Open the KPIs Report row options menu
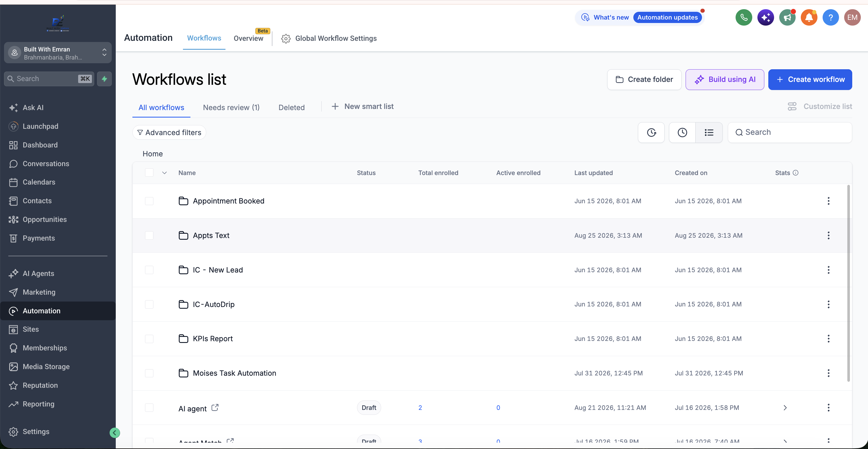 coord(829,339)
